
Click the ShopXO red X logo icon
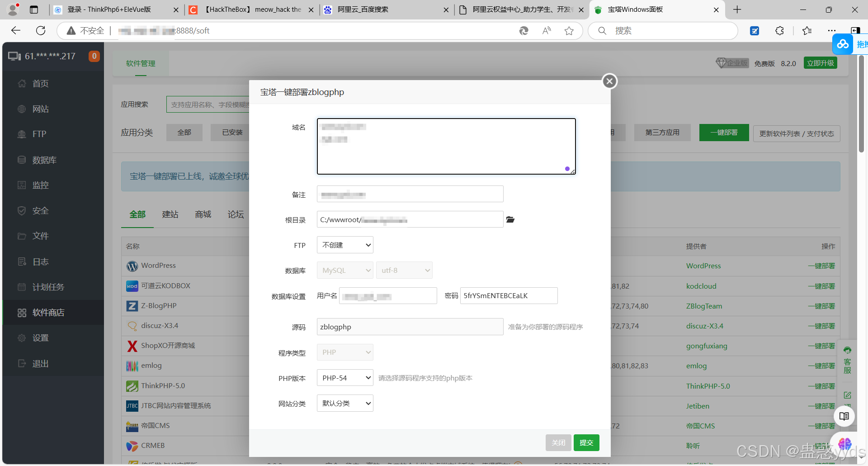pyautogui.click(x=132, y=346)
